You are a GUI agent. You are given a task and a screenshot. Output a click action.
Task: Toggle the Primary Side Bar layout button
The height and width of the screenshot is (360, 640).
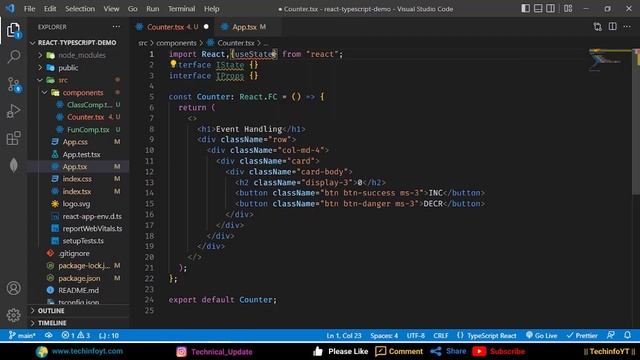pyautogui.click(x=526, y=9)
